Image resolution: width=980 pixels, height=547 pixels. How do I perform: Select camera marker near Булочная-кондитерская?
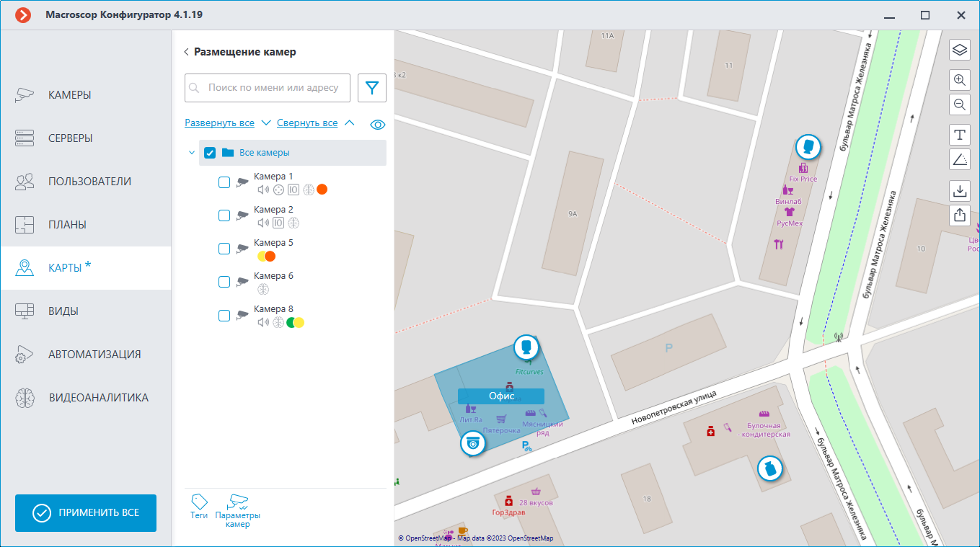coord(770,469)
